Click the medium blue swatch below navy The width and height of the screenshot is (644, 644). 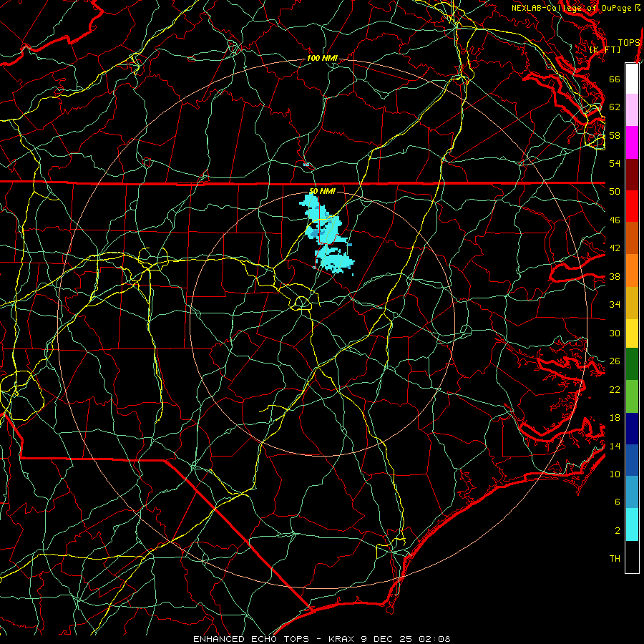[x=632, y=460]
